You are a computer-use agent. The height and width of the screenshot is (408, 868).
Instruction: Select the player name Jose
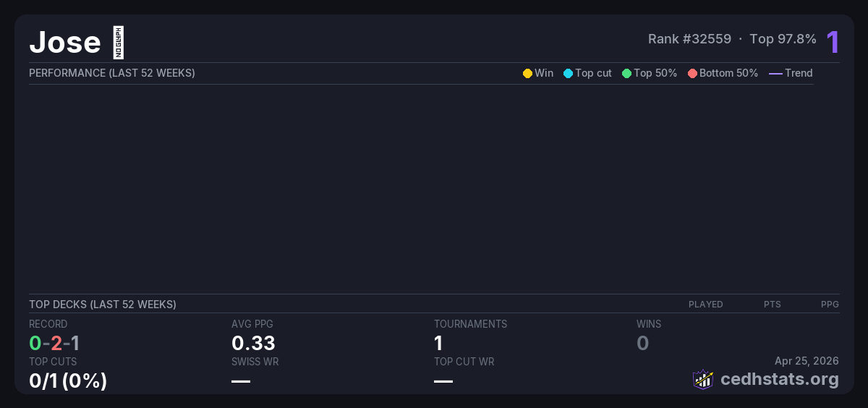[64, 42]
